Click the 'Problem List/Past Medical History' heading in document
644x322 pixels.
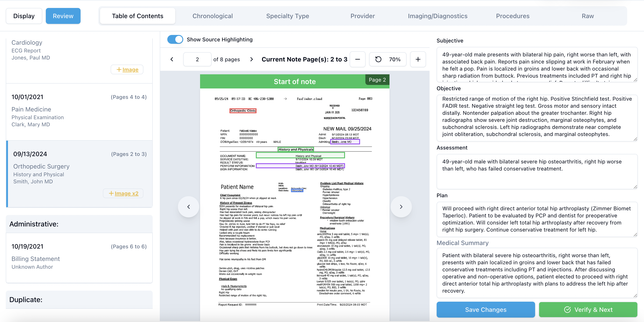[x=341, y=183]
